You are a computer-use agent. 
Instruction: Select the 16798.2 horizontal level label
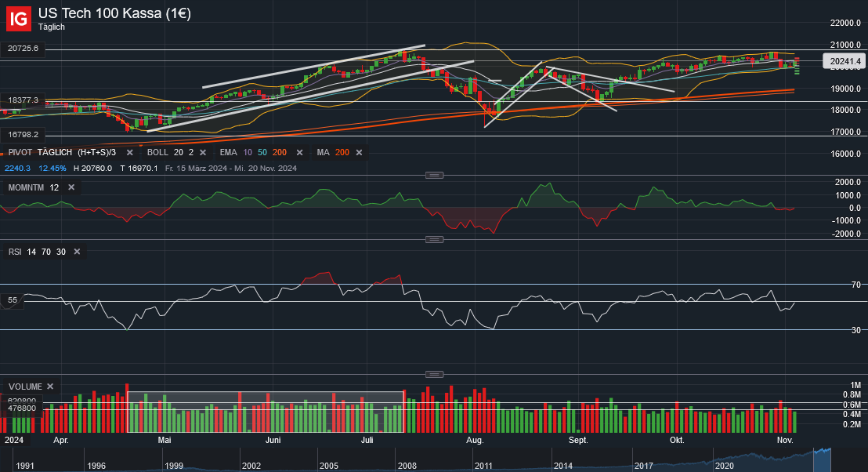click(x=23, y=134)
